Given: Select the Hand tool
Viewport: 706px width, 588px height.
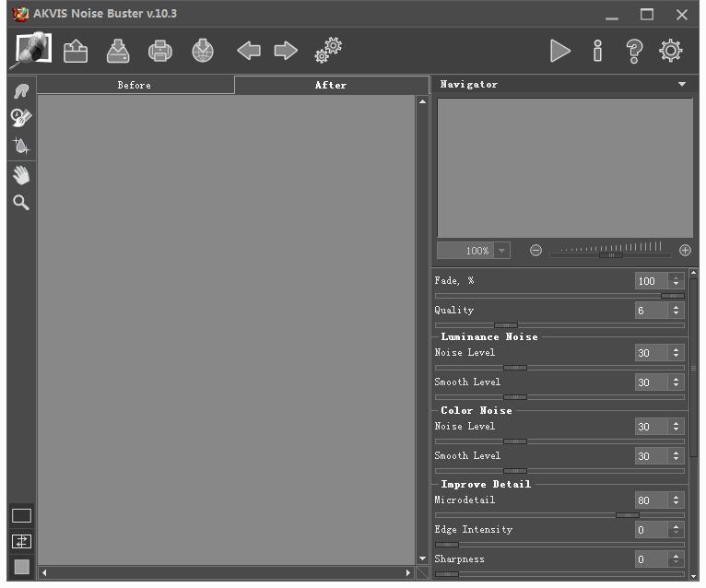Looking at the screenshot, I should 21,175.
